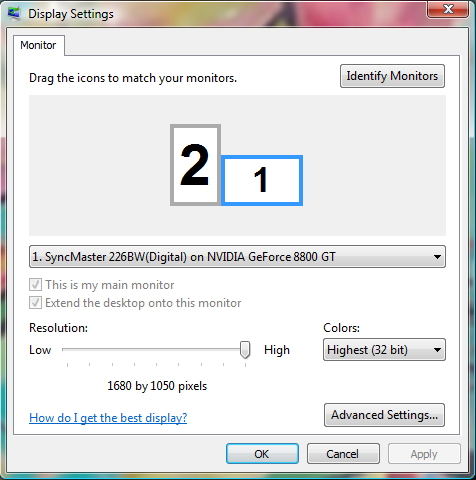
Task: Click the Display Settings title bar icon
Action: (14, 13)
